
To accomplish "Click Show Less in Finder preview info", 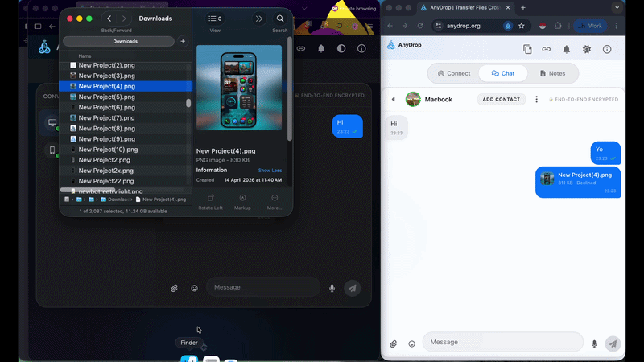I will coord(270,171).
